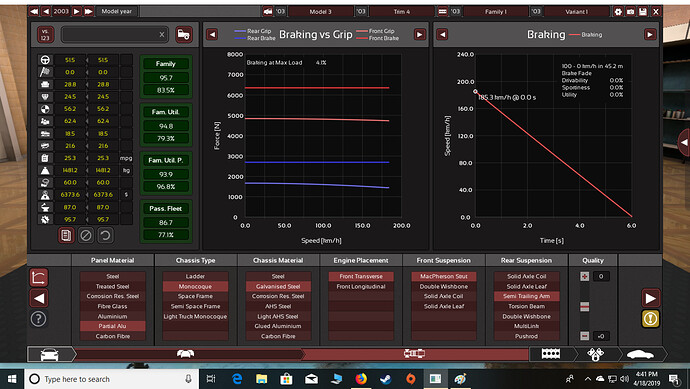Click the checkered flag sportiness stat icon

click(45, 72)
